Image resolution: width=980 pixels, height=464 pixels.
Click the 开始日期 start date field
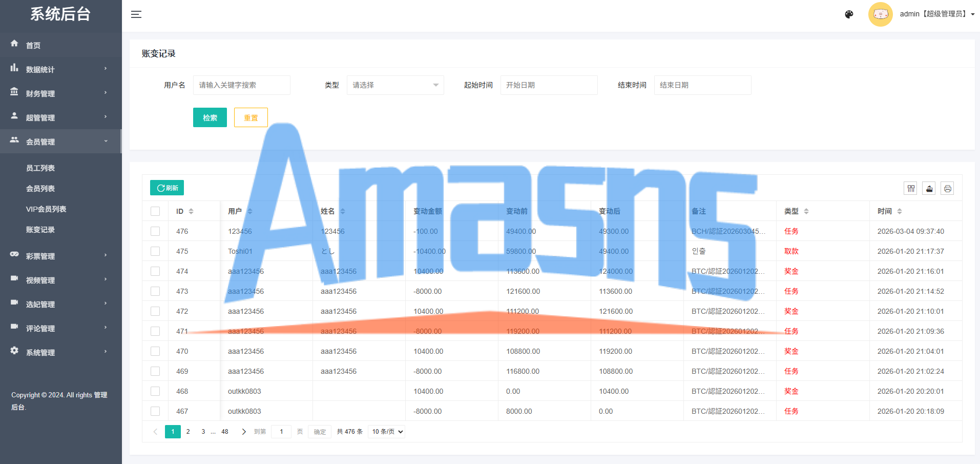pos(549,85)
